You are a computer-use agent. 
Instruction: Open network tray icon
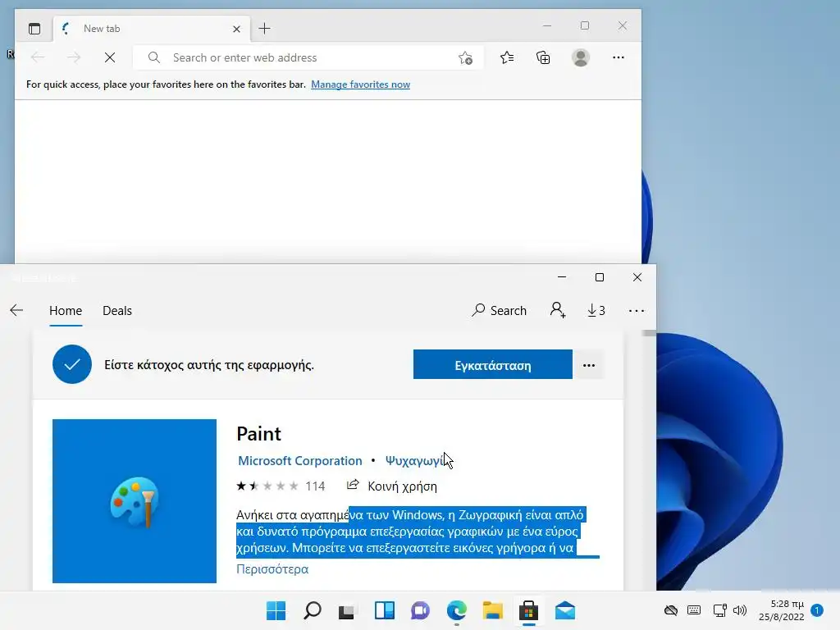point(719,610)
